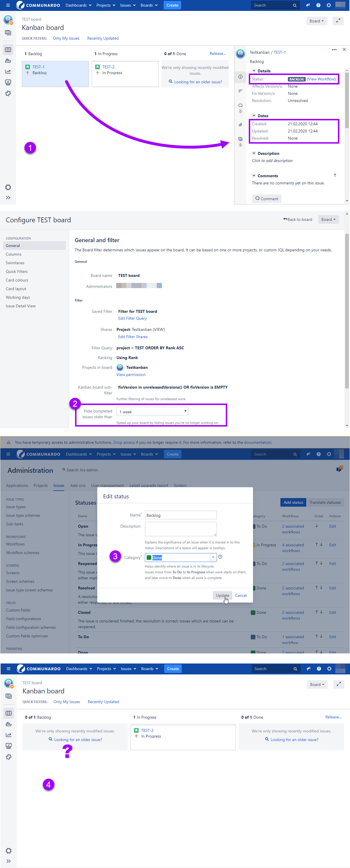Open Columns in board configuration sidebar
This screenshot has height=868, width=350.
tap(14, 254)
